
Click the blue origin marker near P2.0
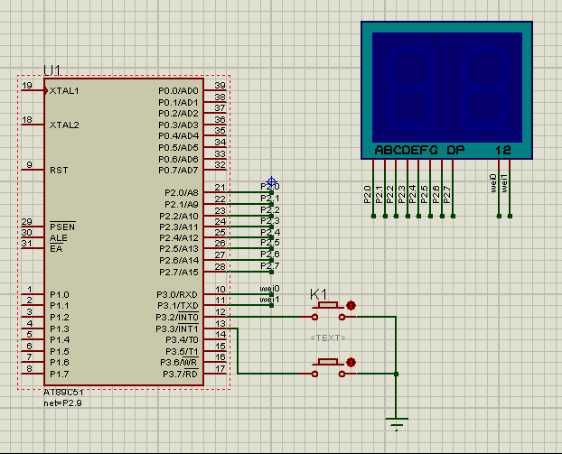coord(272,182)
